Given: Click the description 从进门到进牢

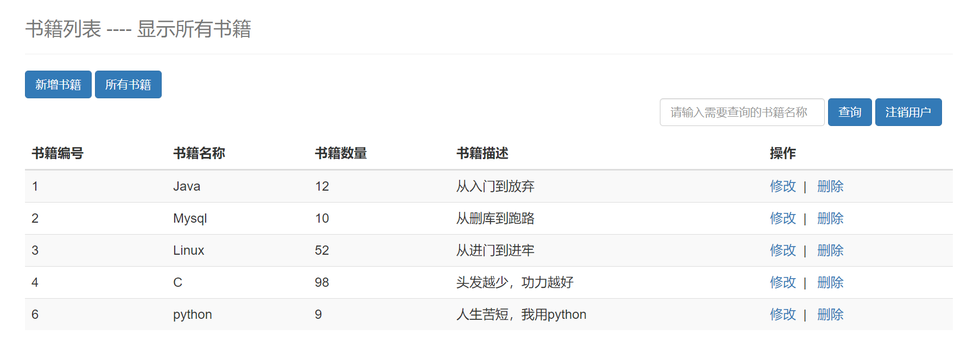Looking at the screenshot, I should (495, 250).
